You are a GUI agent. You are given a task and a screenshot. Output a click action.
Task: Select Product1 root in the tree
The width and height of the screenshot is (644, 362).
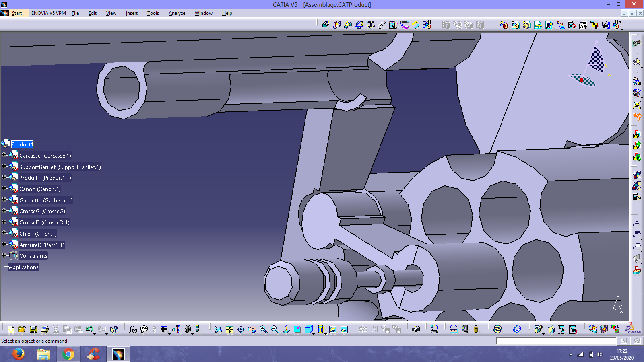[22, 144]
